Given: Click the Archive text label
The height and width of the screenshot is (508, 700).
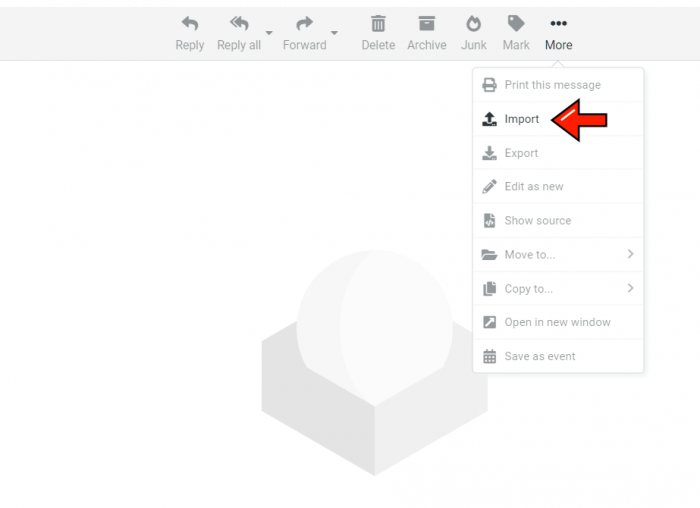Looking at the screenshot, I should [427, 45].
